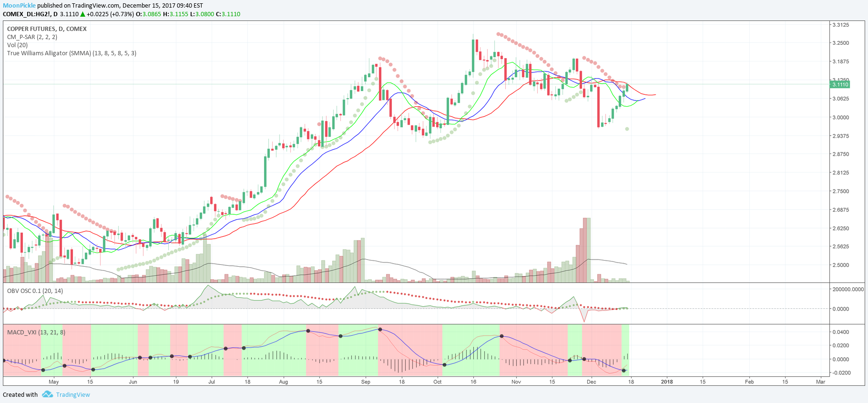Click the lone green SAR dot below December candles

pos(627,129)
